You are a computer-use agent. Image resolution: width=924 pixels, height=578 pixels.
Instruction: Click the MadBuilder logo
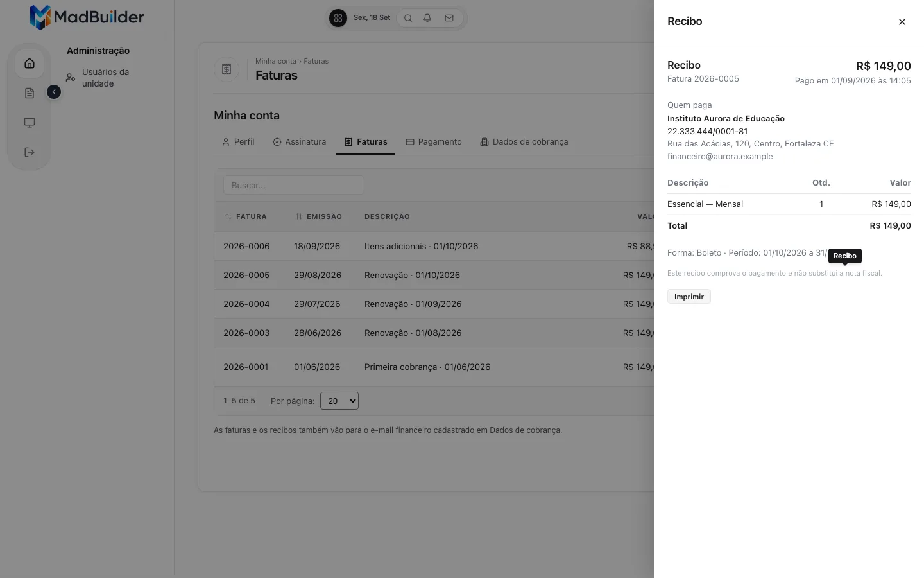[87, 17]
